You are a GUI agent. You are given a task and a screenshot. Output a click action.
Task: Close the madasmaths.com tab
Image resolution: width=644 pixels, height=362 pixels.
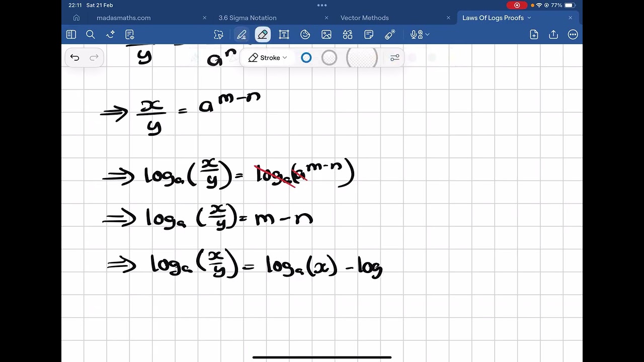205,18
